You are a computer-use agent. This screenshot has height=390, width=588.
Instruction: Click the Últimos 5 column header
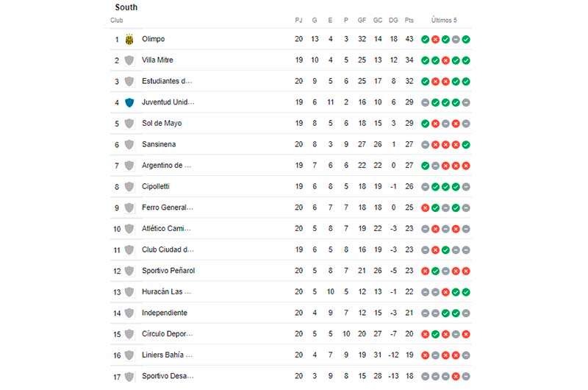(444, 21)
